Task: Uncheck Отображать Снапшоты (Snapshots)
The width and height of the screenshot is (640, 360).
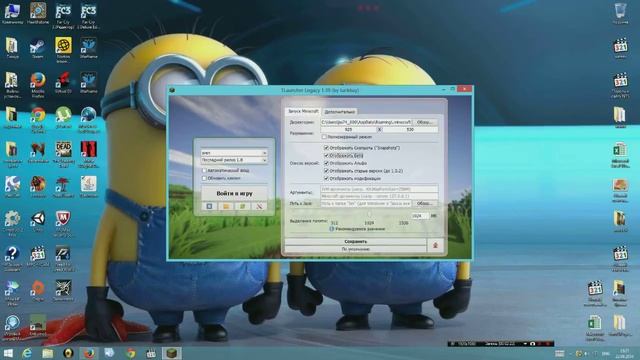Action: point(326,148)
